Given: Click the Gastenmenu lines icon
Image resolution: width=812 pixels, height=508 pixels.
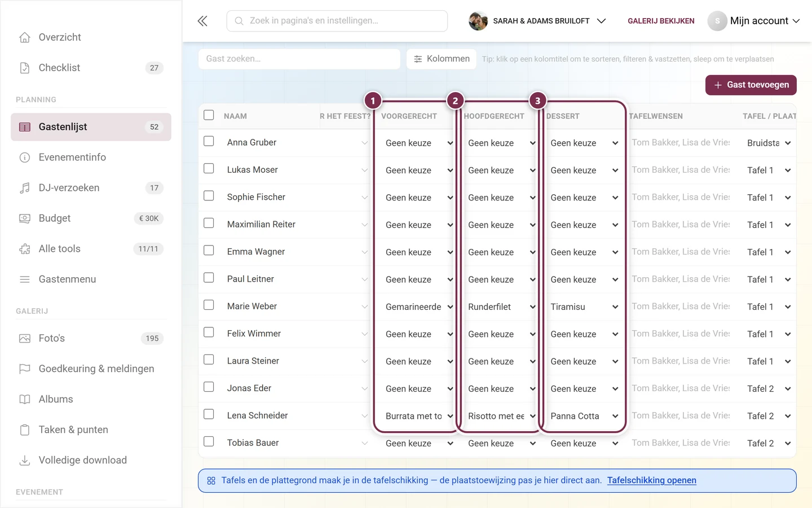Looking at the screenshot, I should pyautogui.click(x=25, y=279).
